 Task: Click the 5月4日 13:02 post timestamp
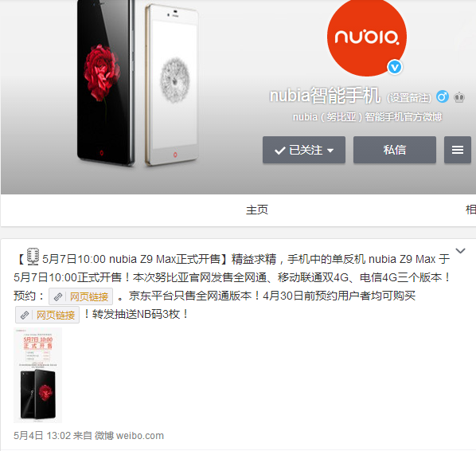point(42,436)
